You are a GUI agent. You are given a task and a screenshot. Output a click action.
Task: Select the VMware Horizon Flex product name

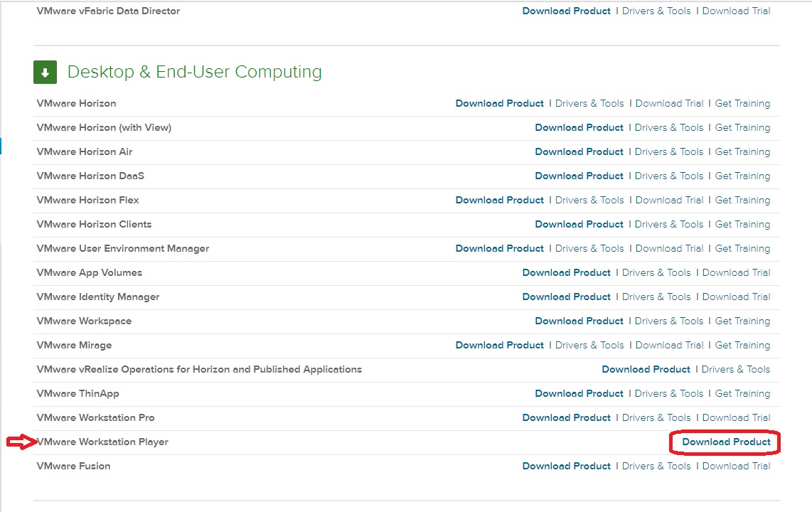coord(88,201)
